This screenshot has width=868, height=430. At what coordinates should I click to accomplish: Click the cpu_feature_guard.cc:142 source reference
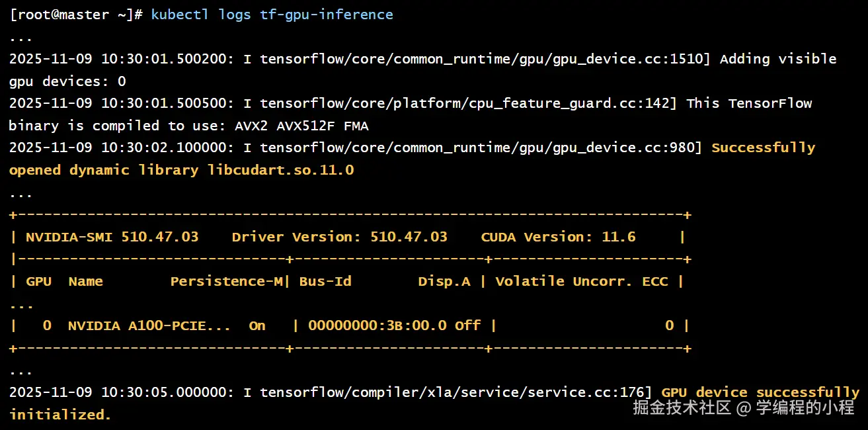pos(602,104)
